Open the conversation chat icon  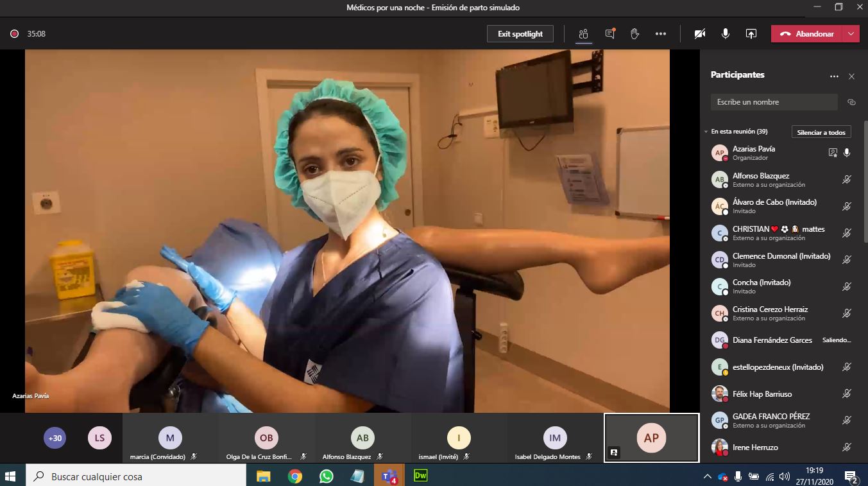coord(609,34)
